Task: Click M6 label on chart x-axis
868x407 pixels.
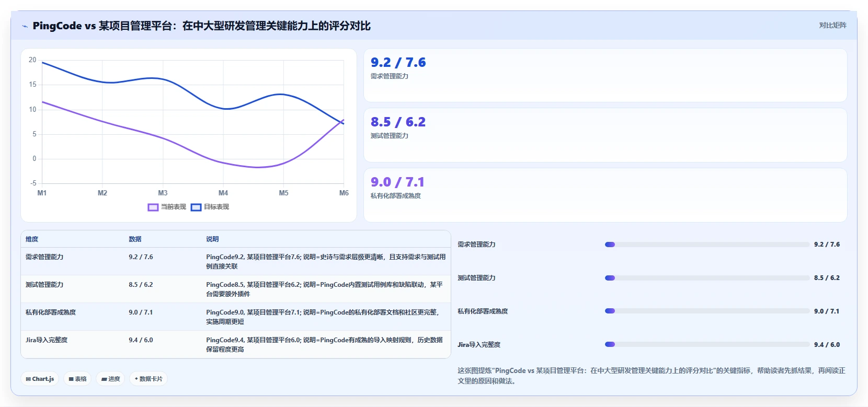Action: pos(344,193)
